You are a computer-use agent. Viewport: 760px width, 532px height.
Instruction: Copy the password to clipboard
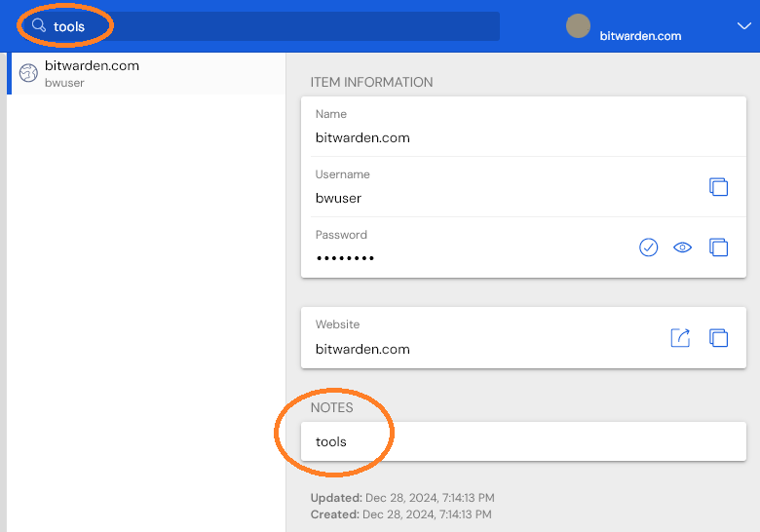coord(718,247)
